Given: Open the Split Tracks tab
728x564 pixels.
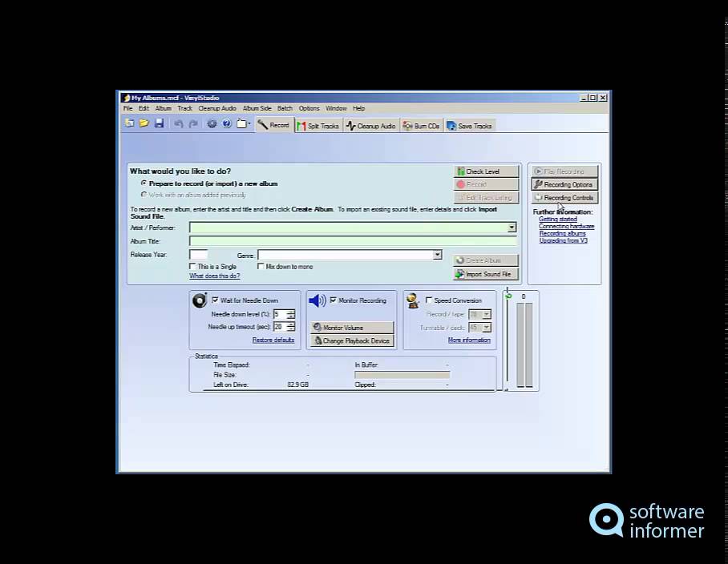Looking at the screenshot, I should [x=318, y=126].
